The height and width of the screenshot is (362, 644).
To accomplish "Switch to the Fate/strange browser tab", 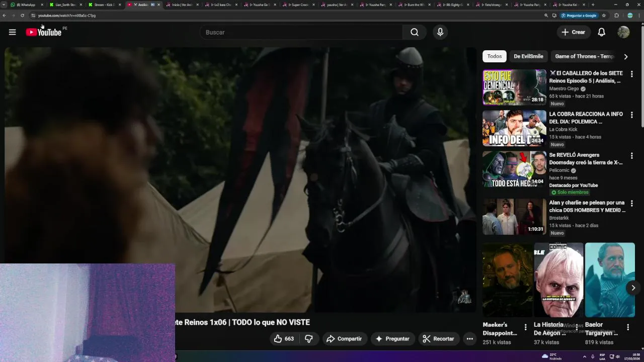I will tap(492, 5).
